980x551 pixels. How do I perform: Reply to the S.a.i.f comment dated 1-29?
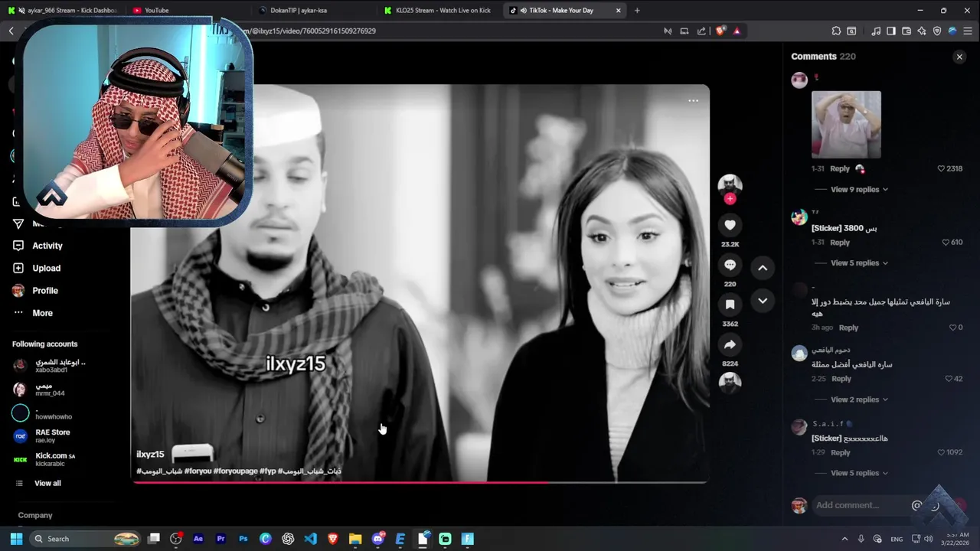click(841, 452)
